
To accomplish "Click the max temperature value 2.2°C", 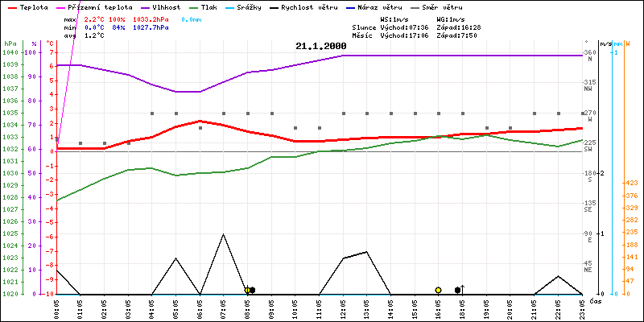I will [95, 18].
